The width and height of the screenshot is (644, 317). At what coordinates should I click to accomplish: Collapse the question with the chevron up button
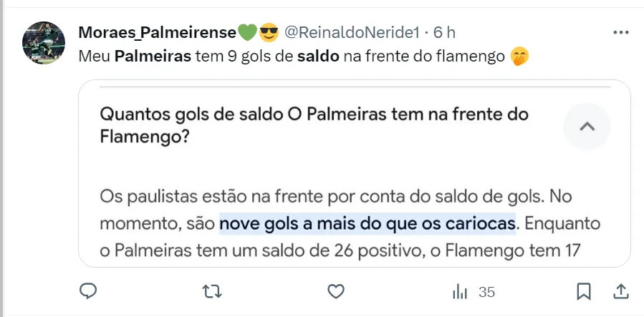587,127
